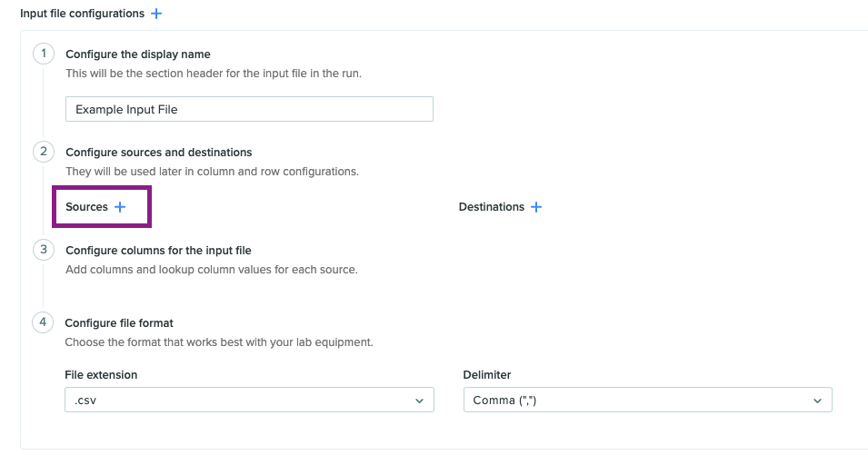
Task: Add a destination using the plus icon
Action: click(536, 207)
